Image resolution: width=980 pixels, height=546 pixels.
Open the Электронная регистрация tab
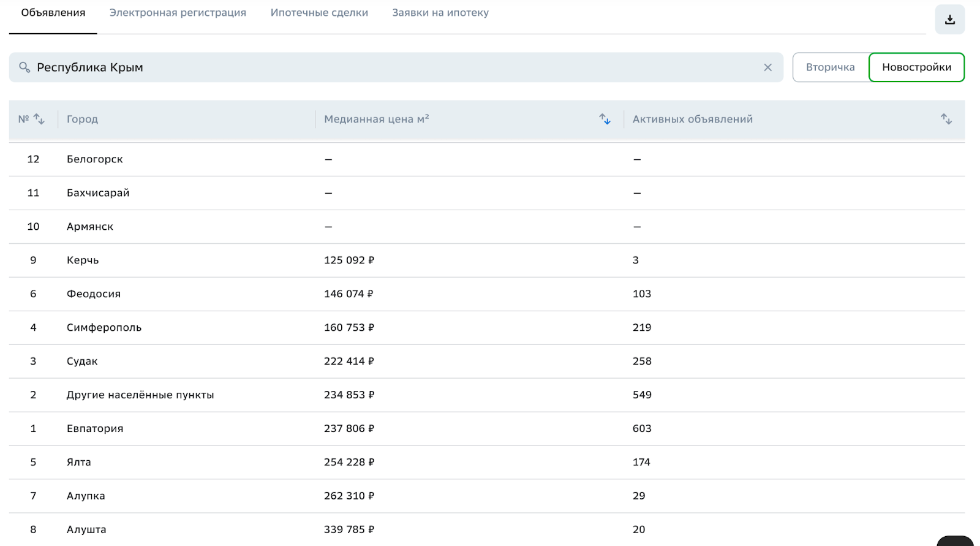[x=178, y=13]
